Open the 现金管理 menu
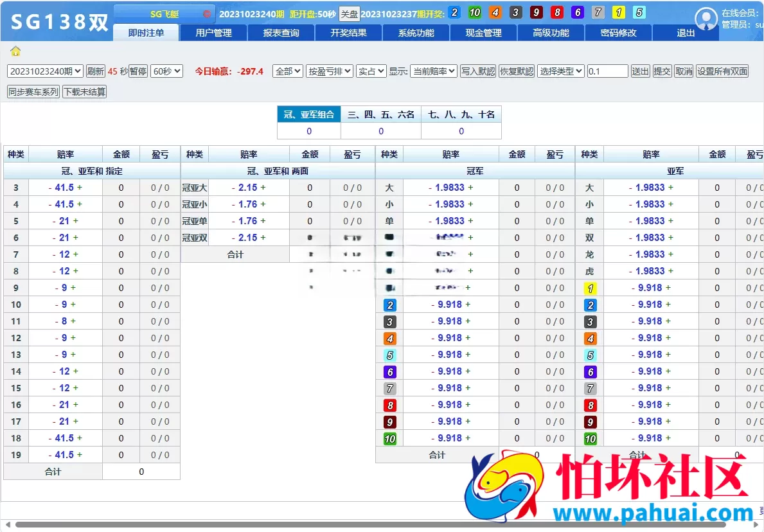This screenshot has height=532, width=764. tap(483, 33)
